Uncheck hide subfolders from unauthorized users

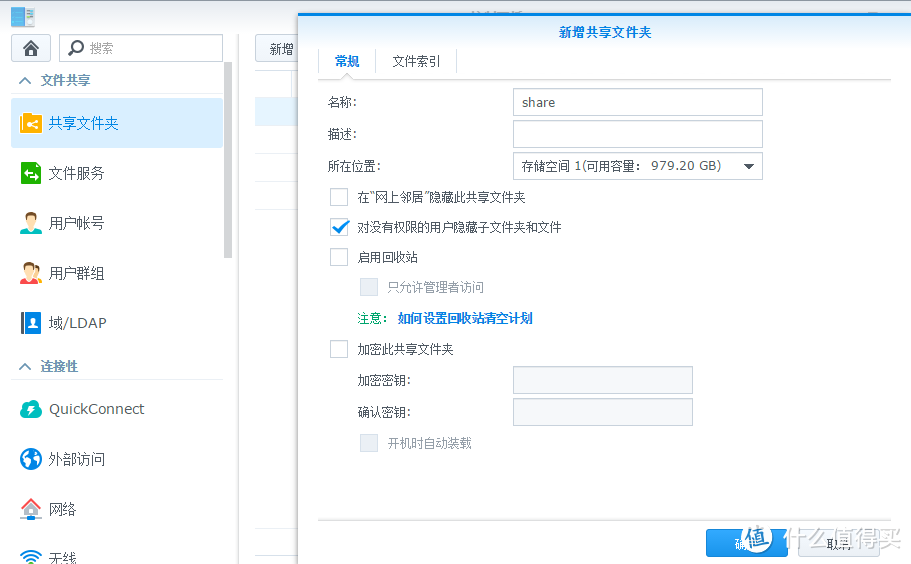(339, 227)
